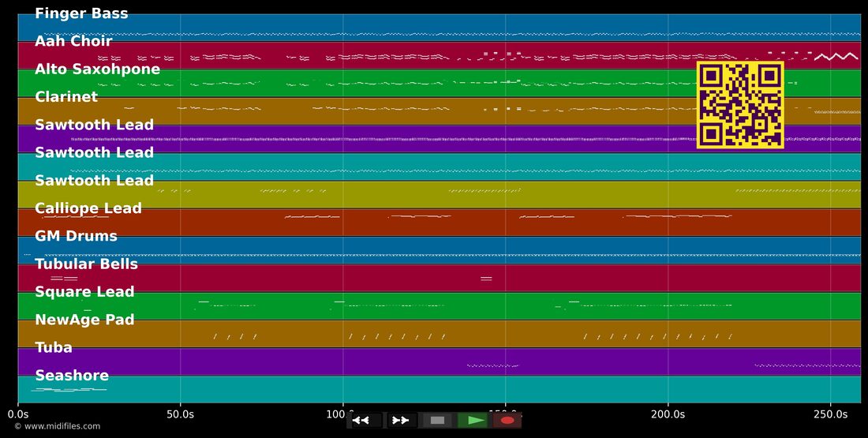Open the www.midifiles.com copyright link
The image size is (868, 438).
click(x=58, y=426)
